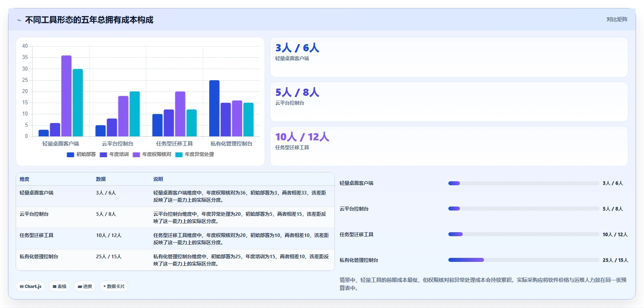This screenshot has width=644, height=308.
Task: Open the 3人 / 6人 data card
Action: point(449,57)
